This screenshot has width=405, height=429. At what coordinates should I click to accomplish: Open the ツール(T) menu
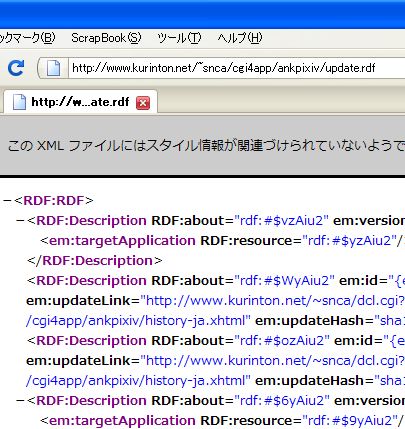[x=180, y=38]
